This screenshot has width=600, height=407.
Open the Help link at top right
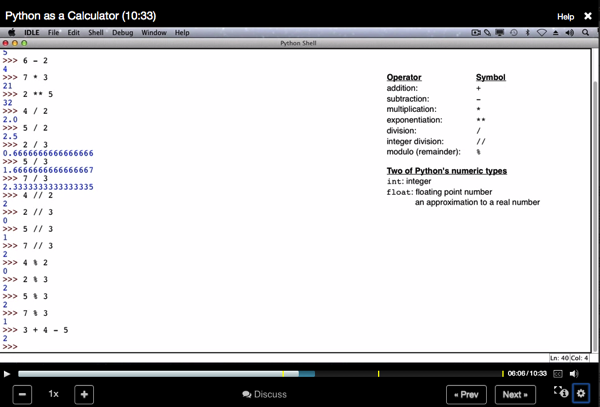pyautogui.click(x=565, y=16)
